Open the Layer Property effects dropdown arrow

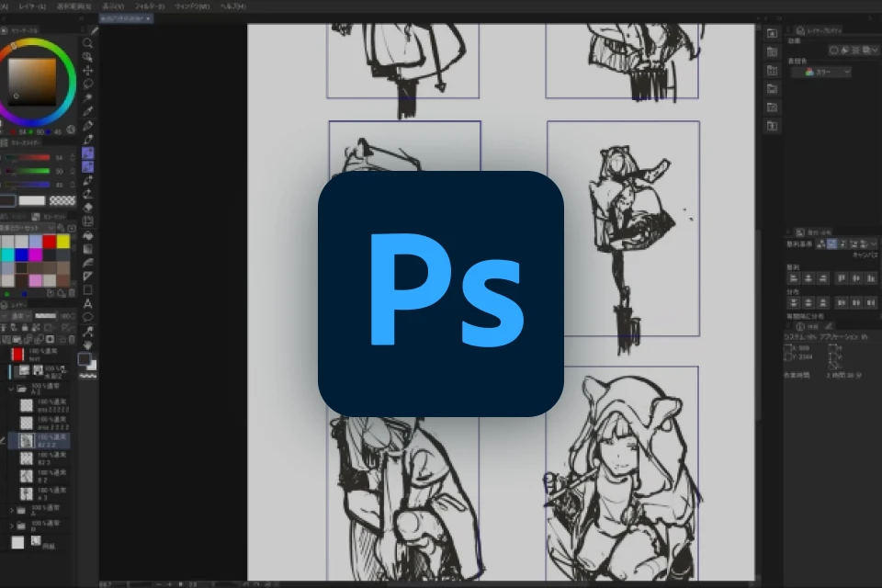tap(876, 51)
